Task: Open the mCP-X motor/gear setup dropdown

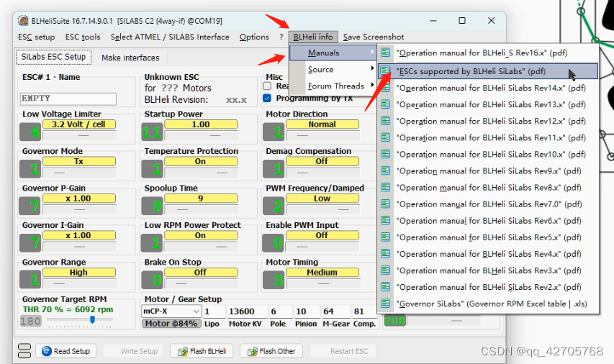Action: 171,311
